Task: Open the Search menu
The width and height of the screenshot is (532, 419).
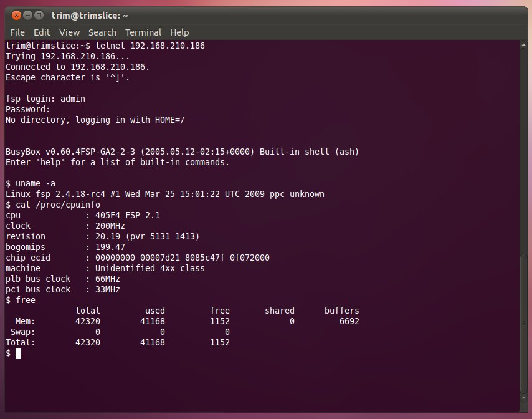Action: point(102,32)
